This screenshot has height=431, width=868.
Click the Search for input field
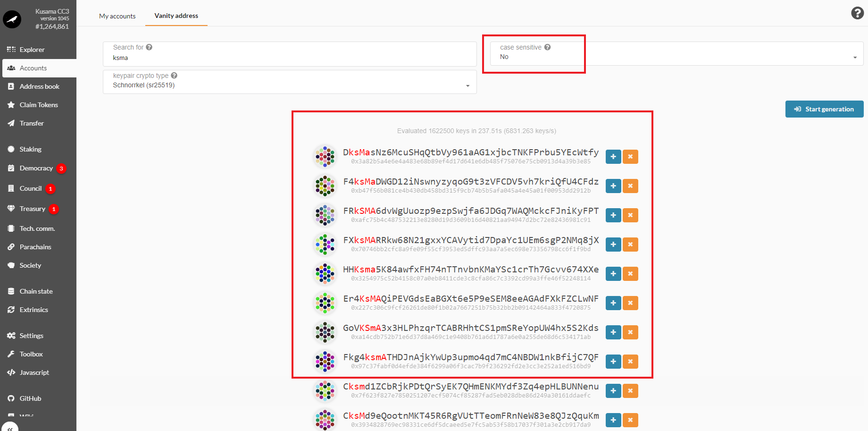pyautogui.click(x=290, y=54)
